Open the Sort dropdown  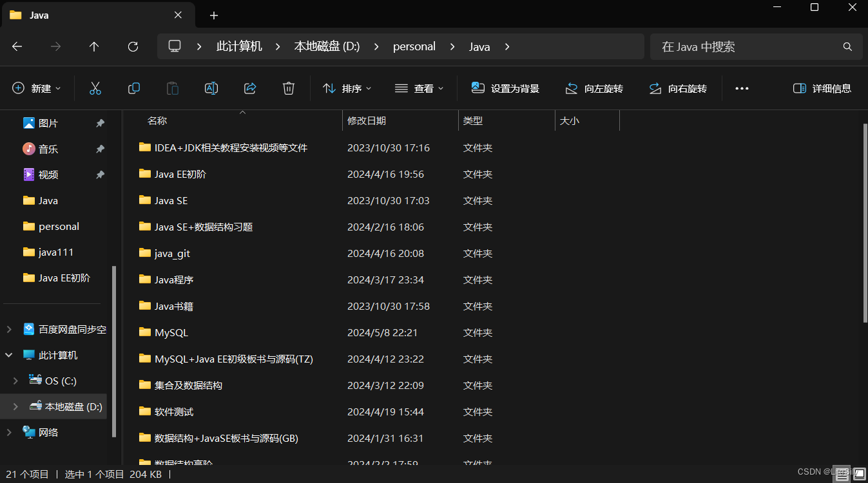pos(347,88)
